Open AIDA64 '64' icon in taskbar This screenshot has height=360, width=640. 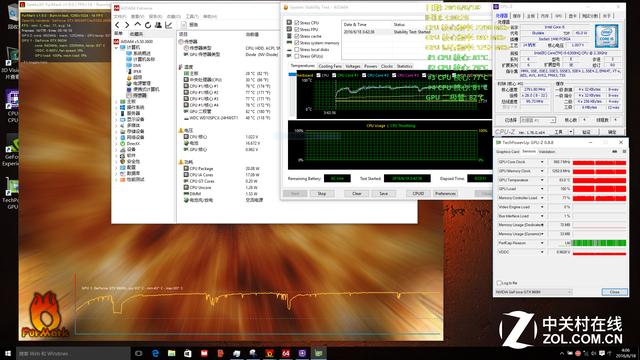click(x=286, y=353)
